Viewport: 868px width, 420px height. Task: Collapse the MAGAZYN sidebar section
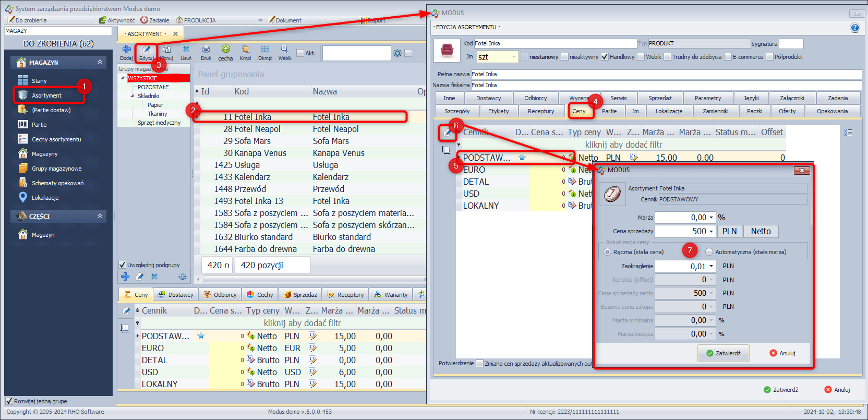click(x=100, y=62)
